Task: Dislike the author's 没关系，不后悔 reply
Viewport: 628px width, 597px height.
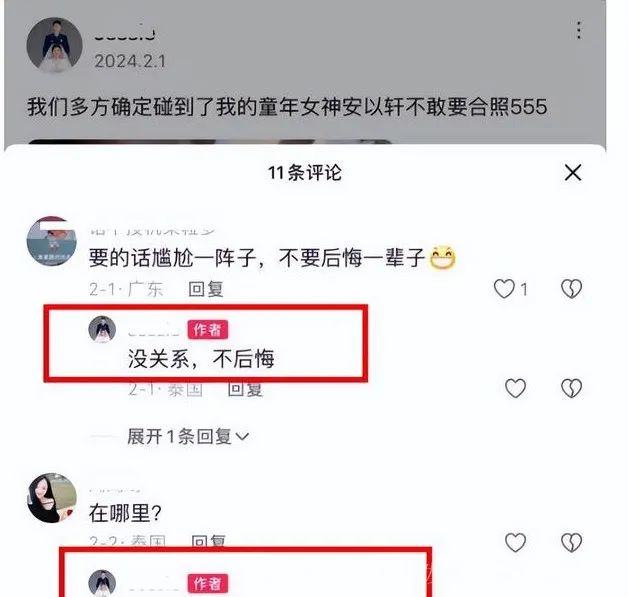Action: pyautogui.click(x=571, y=388)
